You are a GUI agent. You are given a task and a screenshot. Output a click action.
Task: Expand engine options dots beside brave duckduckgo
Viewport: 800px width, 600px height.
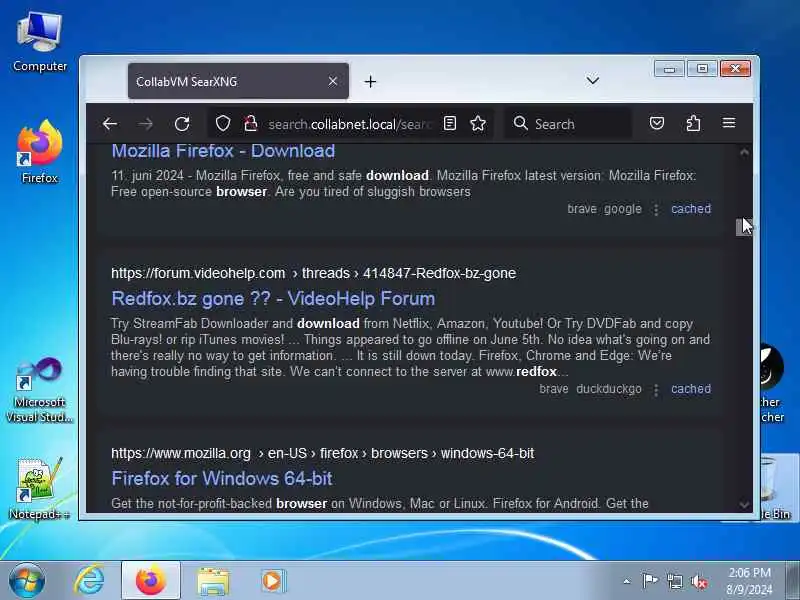pyautogui.click(x=656, y=390)
